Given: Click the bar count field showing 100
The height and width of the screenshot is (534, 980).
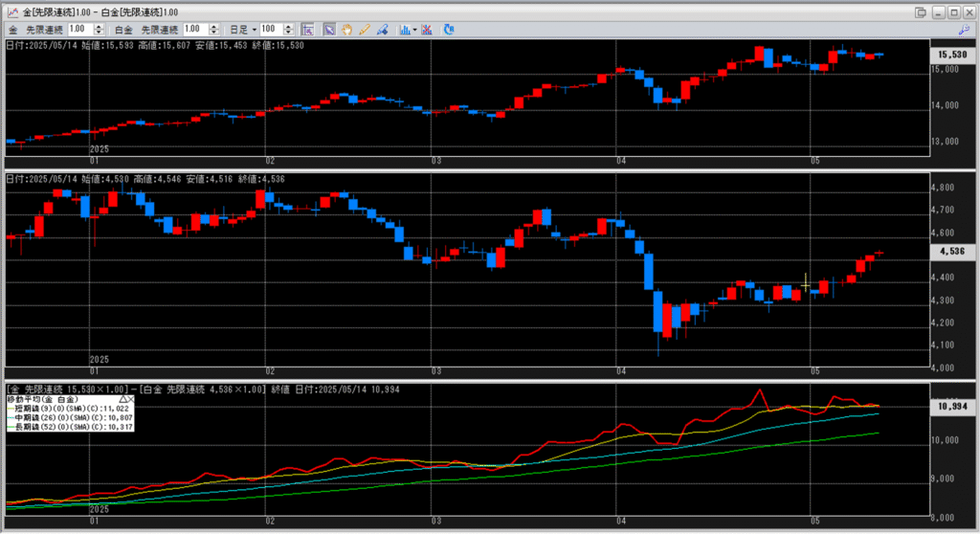Looking at the screenshot, I should (272, 30).
